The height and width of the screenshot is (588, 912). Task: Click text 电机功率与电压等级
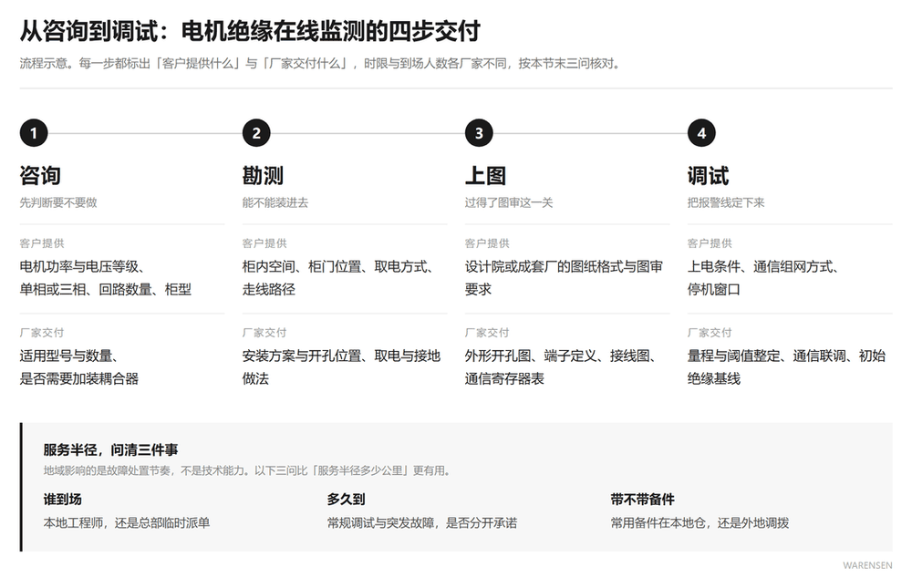pyautogui.click(x=79, y=266)
